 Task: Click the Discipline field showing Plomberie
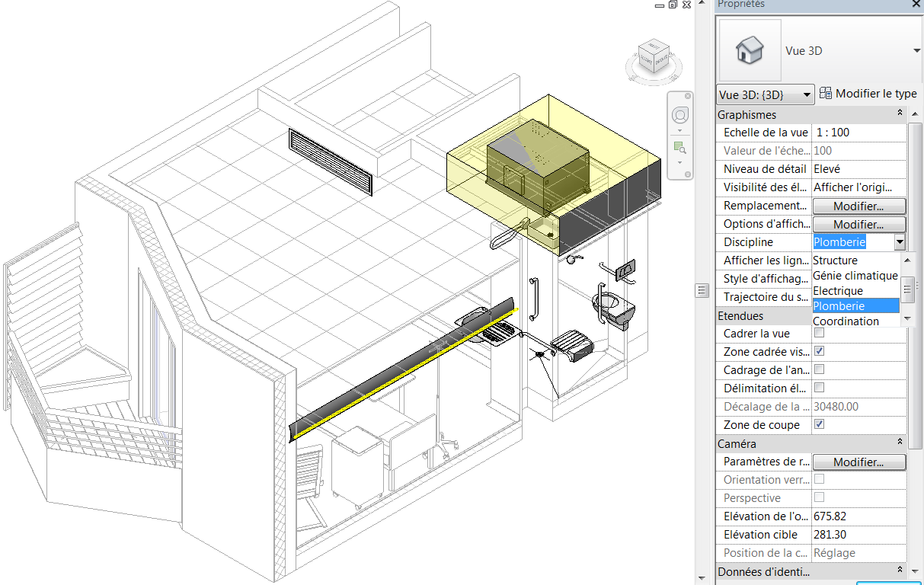coord(852,242)
